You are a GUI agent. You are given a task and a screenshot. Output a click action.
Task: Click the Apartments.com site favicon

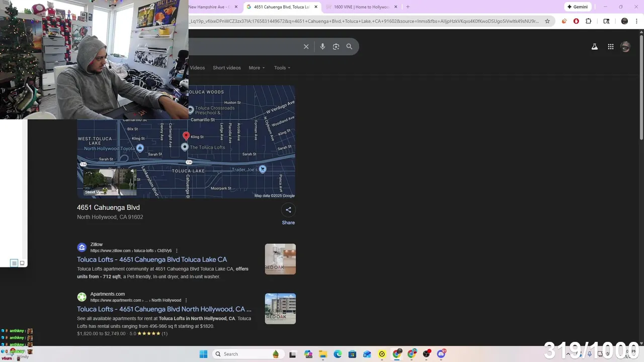(82, 297)
